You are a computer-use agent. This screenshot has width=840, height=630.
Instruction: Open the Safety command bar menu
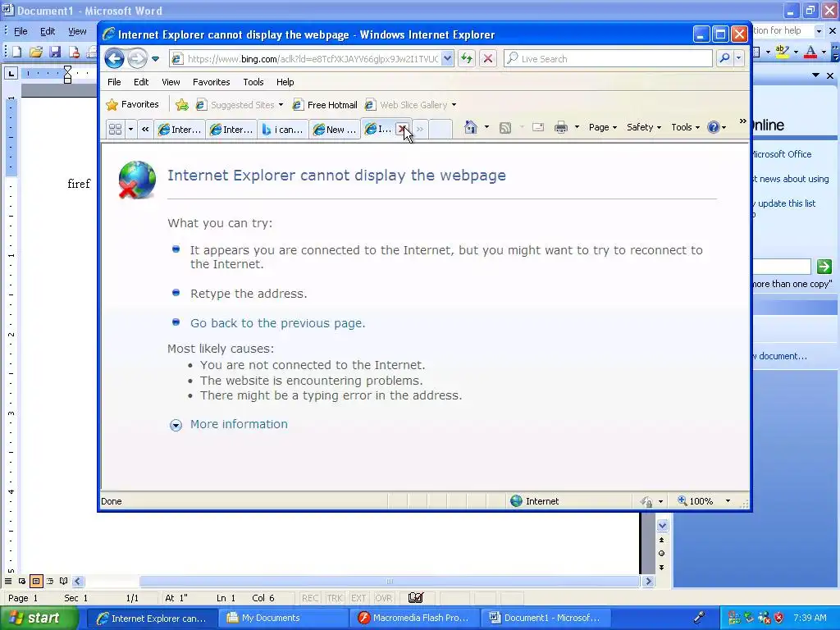tap(644, 127)
